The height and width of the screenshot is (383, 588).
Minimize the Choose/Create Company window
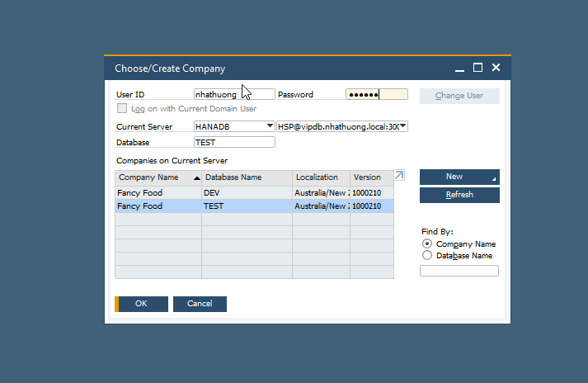tap(459, 68)
